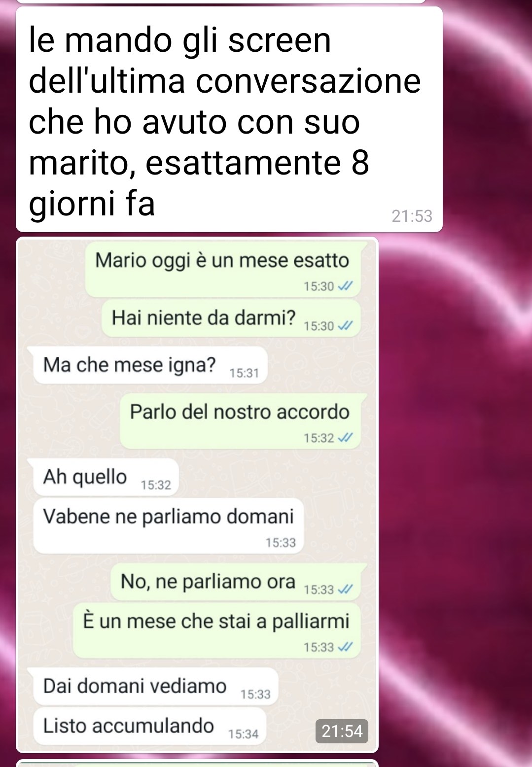This screenshot has width=532, height=767.
Task: Tap the 21:53 timestamp on the text message
Action: pos(412,216)
